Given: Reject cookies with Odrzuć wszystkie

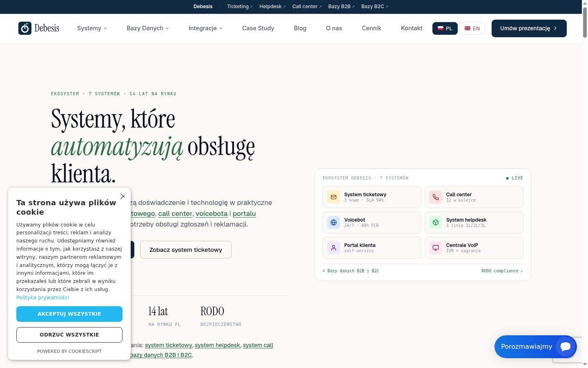Looking at the screenshot, I should pyautogui.click(x=69, y=335).
